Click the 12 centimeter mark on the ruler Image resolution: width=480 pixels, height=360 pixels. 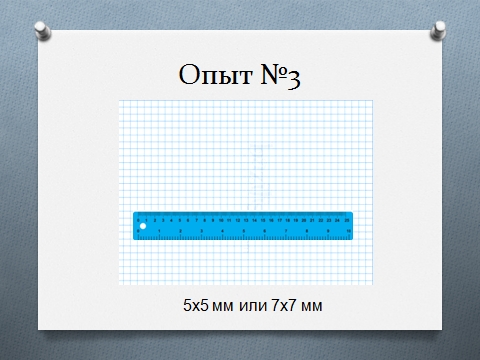click(x=238, y=220)
